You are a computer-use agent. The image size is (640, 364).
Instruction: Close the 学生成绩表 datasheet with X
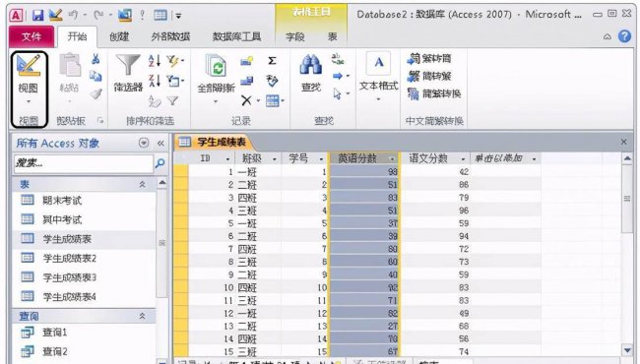[x=623, y=142]
